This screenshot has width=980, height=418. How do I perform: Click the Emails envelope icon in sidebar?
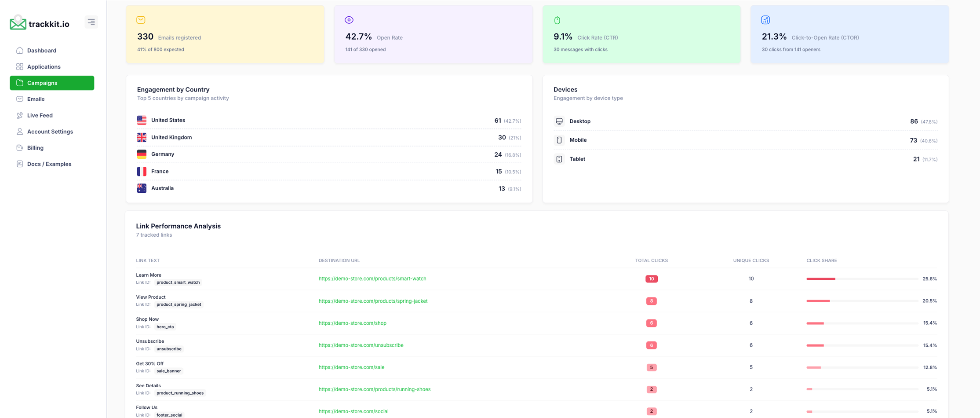coord(20,99)
